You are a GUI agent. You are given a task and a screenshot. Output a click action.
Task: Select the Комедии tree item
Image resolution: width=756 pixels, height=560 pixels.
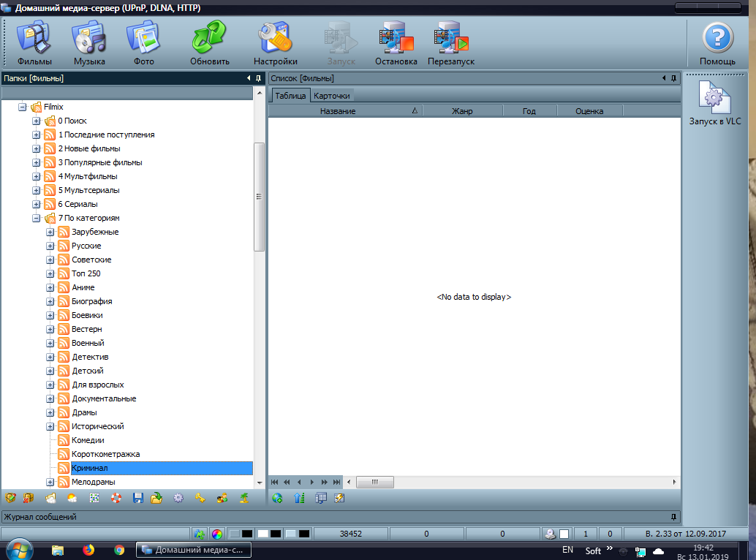click(x=88, y=440)
